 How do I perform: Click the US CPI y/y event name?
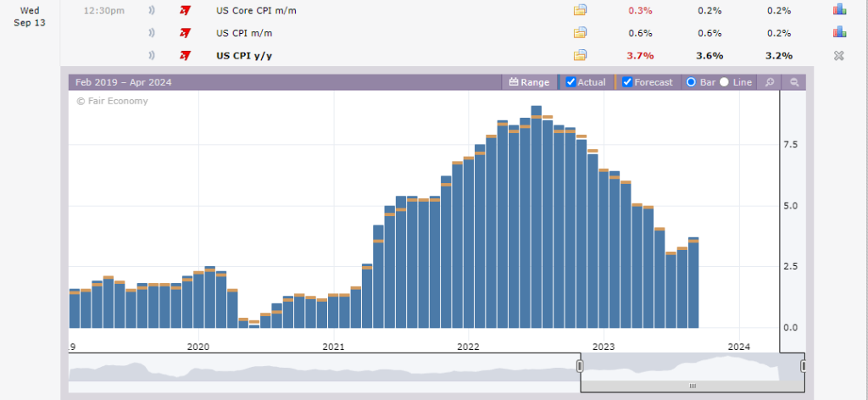click(x=243, y=56)
